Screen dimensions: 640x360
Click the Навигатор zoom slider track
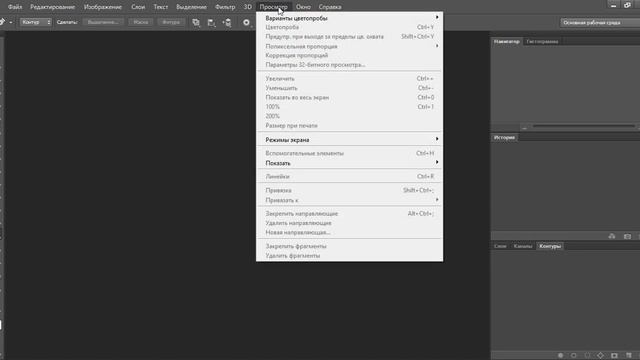pos(584,126)
